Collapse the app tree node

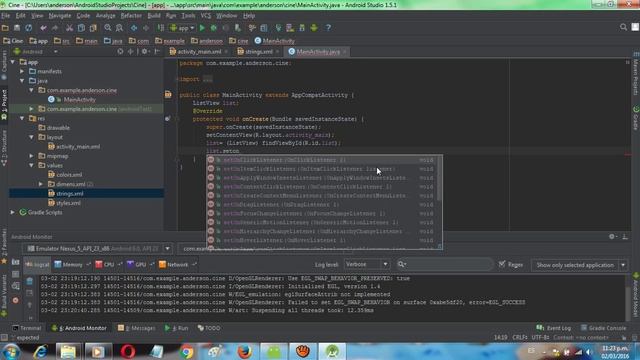(x=13, y=62)
